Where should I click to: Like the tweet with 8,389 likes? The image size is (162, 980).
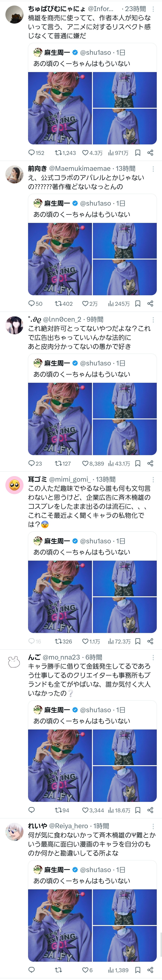pos(86,463)
